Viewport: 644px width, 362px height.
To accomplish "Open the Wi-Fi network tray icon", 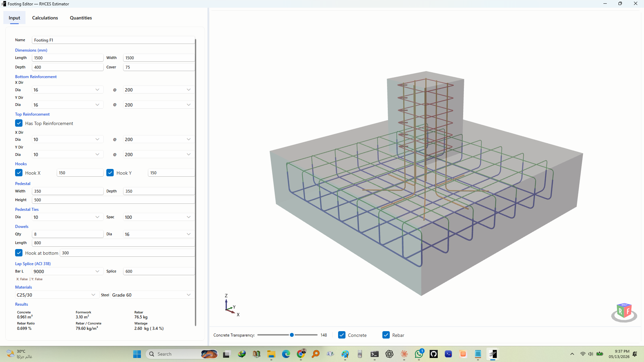I will click(583, 354).
